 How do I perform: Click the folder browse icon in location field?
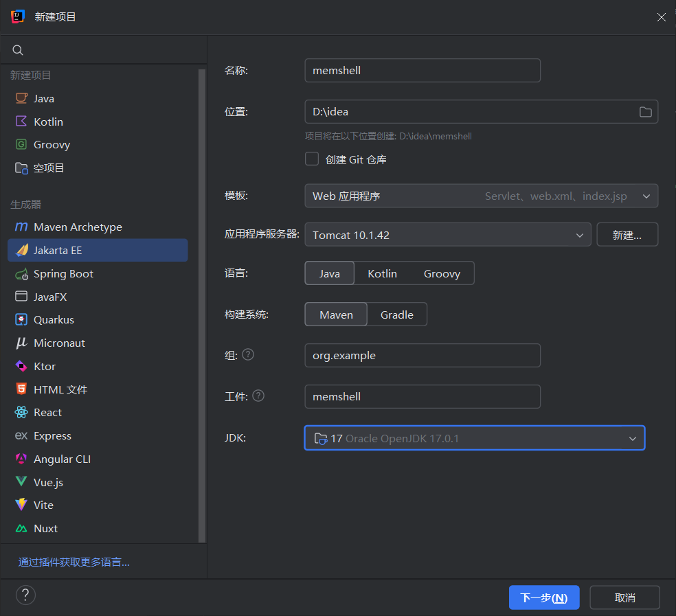click(x=645, y=112)
